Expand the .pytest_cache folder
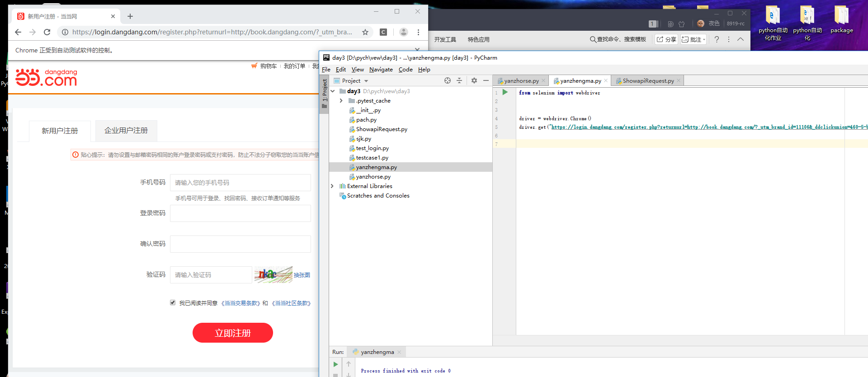 tap(341, 100)
